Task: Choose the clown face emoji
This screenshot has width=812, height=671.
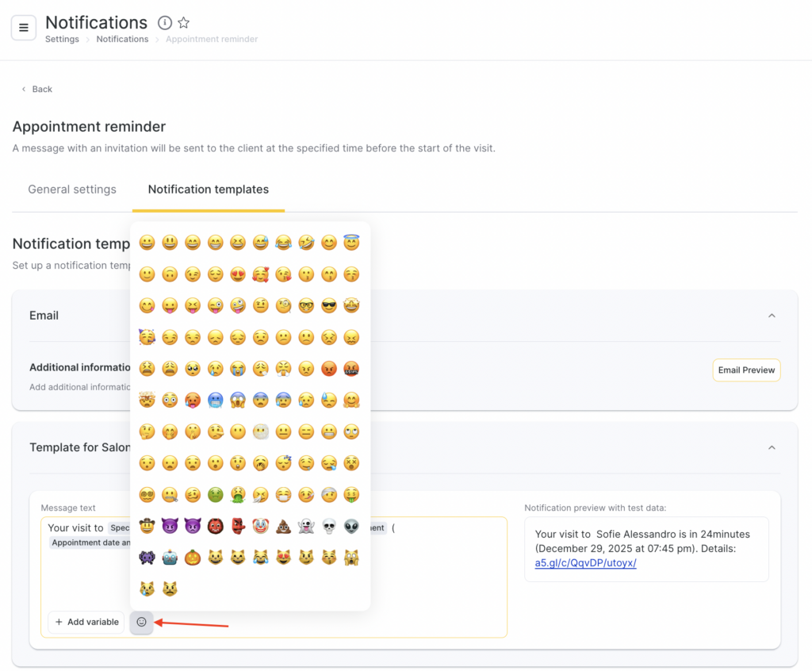Action: point(260,526)
